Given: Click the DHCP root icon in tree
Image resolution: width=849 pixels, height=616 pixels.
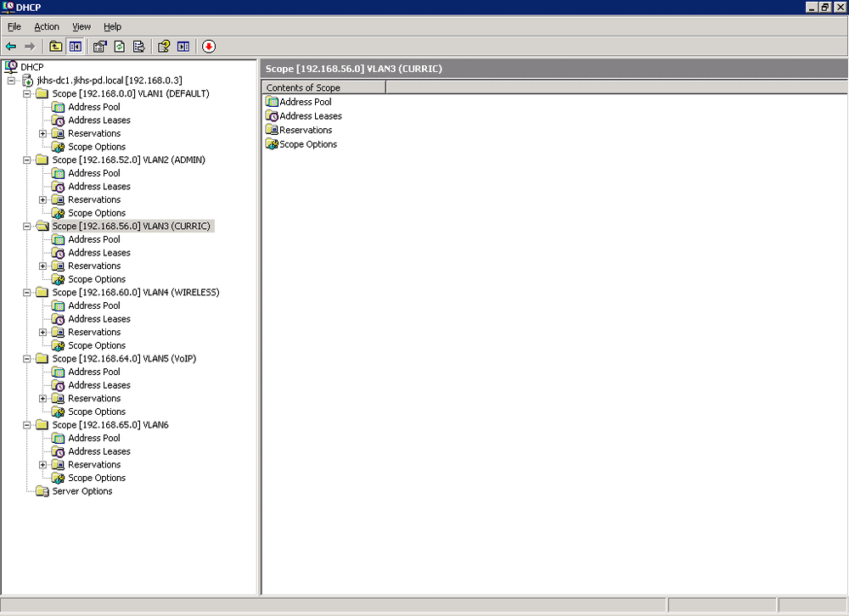Looking at the screenshot, I should (11, 67).
